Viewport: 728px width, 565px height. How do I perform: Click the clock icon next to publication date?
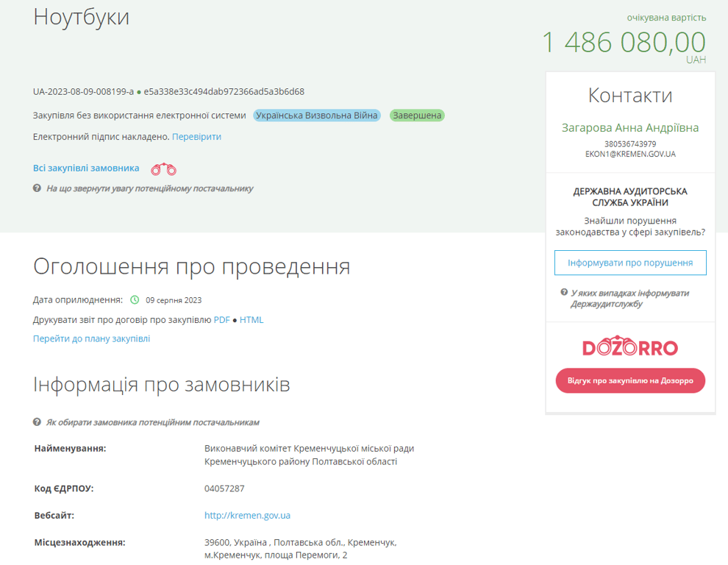pyautogui.click(x=135, y=300)
